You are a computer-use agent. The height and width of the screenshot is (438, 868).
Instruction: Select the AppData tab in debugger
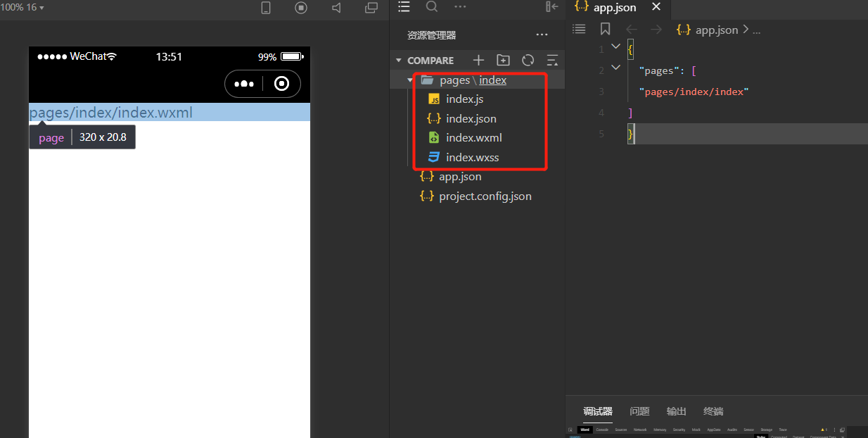pyautogui.click(x=714, y=430)
